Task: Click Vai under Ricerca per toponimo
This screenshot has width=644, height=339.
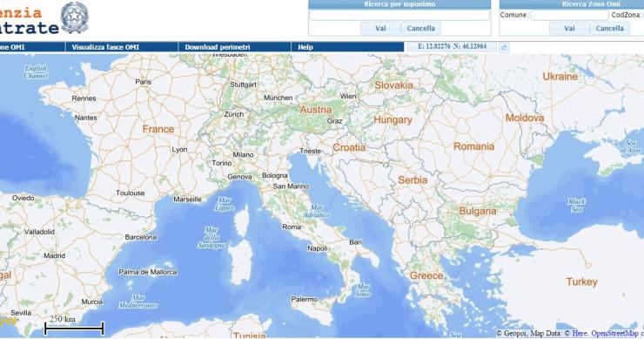Action: click(x=380, y=29)
